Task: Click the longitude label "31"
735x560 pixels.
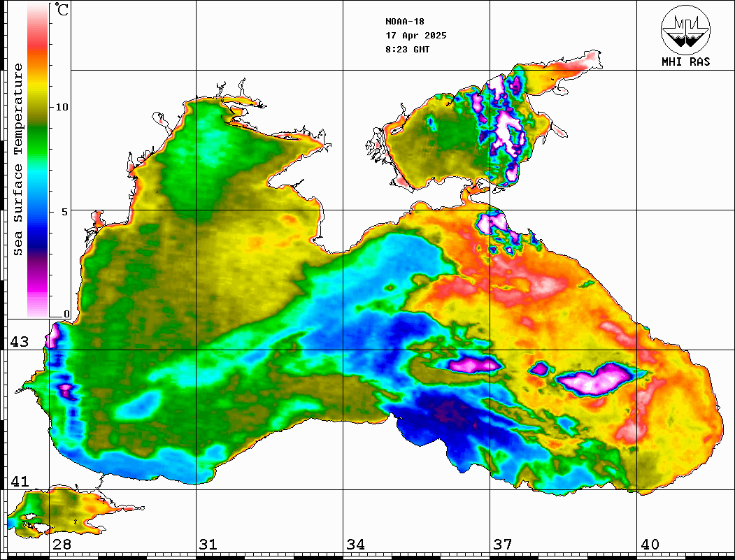Action: 208,545
